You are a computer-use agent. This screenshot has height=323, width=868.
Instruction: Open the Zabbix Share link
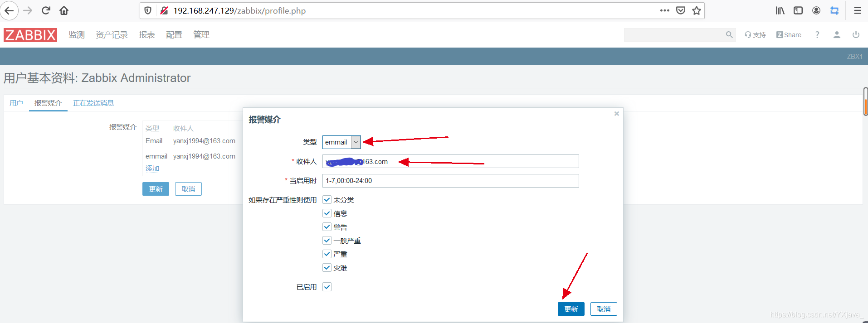click(x=789, y=35)
